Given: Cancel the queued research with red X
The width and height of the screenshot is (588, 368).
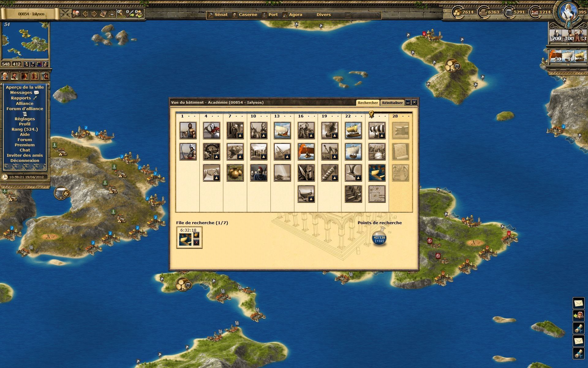Looking at the screenshot, I should (197, 243).
